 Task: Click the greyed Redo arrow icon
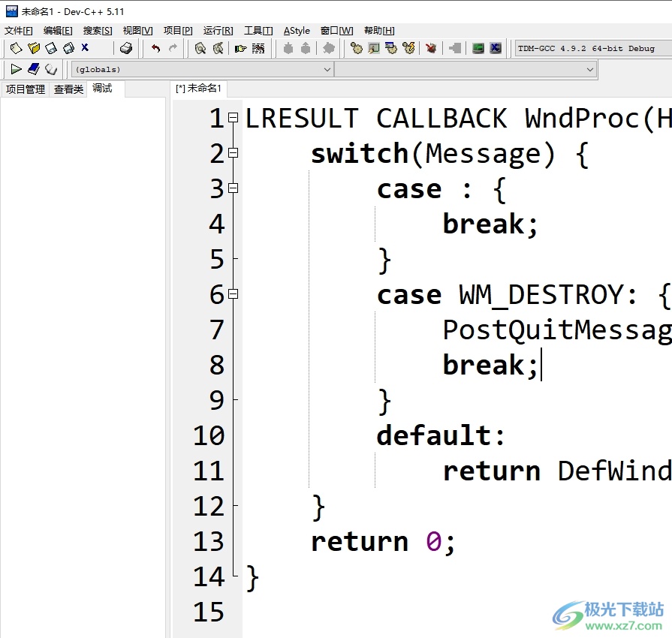173,48
